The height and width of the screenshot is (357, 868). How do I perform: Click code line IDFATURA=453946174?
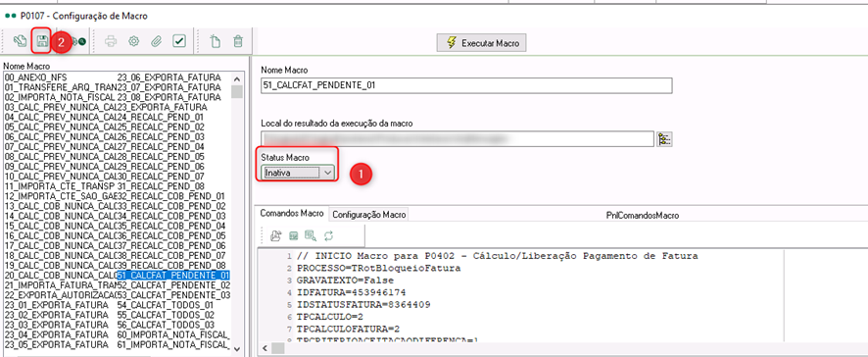[352, 292]
